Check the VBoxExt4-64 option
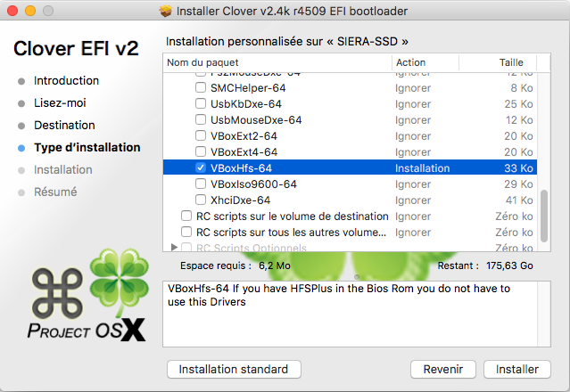The image size is (570, 392). (201, 151)
